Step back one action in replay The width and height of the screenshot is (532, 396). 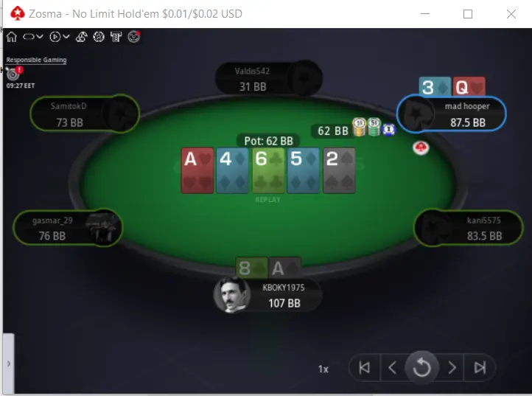pos(393,367)
